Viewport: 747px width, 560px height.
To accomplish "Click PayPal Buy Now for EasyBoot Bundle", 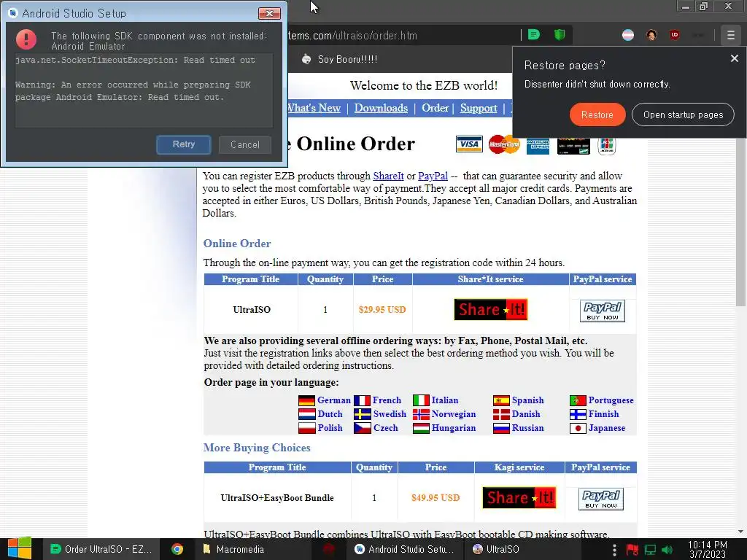I will pyautogui.click(x=601, y=499).
